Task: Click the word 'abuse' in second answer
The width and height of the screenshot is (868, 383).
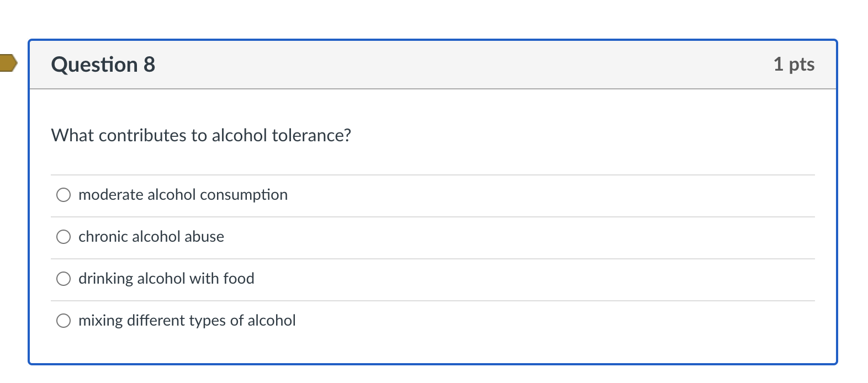Action: point(204,237)
